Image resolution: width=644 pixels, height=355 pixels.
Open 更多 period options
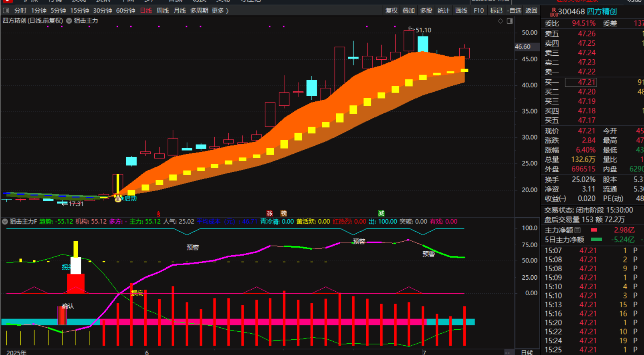coord(220,11)
